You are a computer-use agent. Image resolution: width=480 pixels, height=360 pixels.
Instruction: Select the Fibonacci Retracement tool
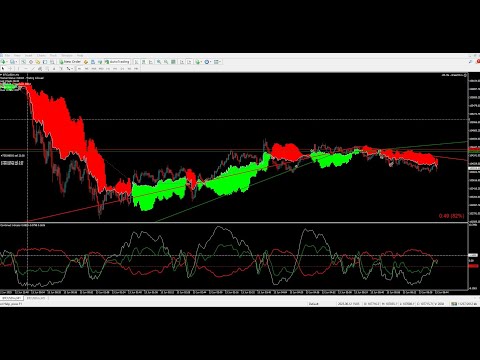(47, 68)
